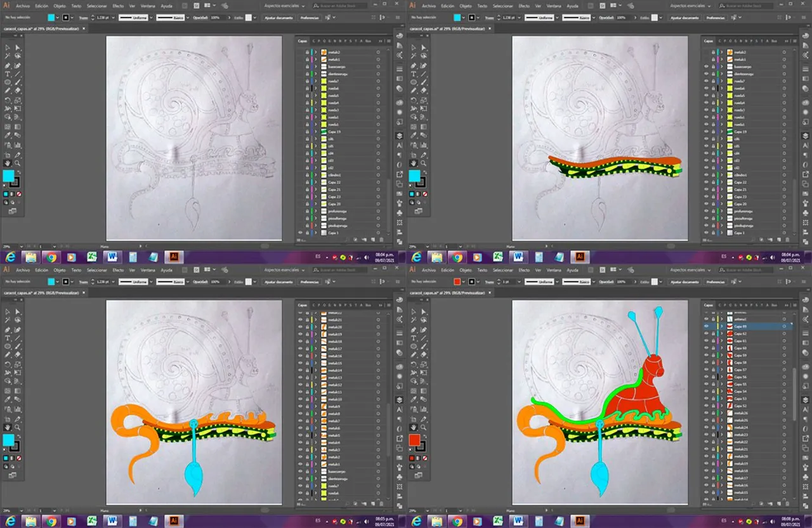Select the Curvature tool in the red-snail-head window

click(x=423, y=330)
